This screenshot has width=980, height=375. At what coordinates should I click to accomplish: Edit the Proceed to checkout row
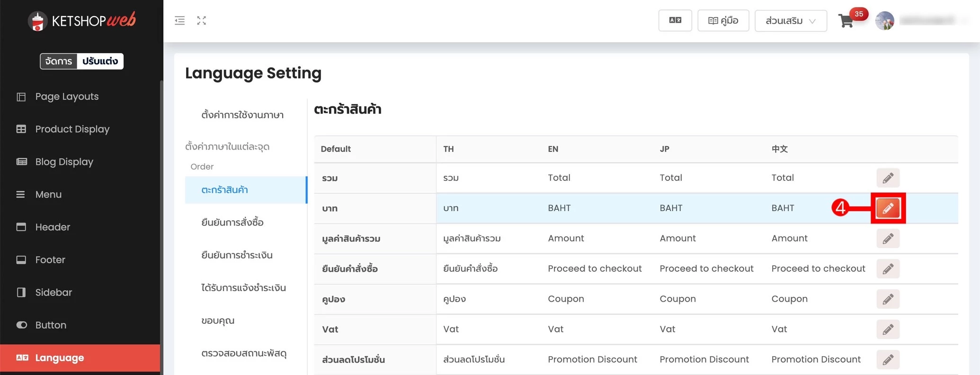click(x=888, y=269)
